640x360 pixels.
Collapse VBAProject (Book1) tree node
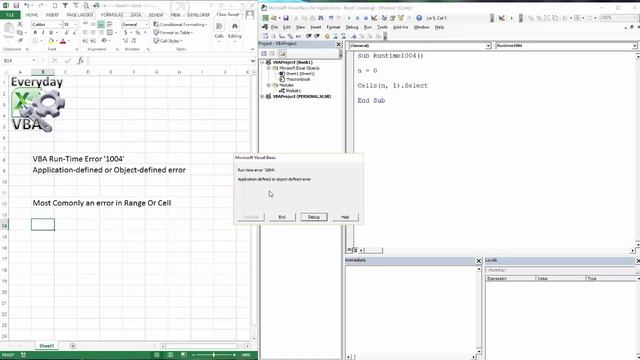[x=262, y=62]
